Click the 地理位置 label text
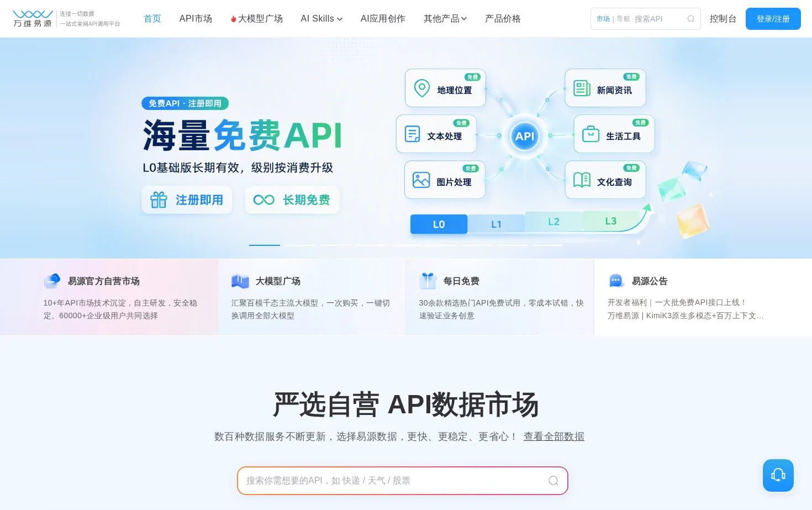 (455, 90)
